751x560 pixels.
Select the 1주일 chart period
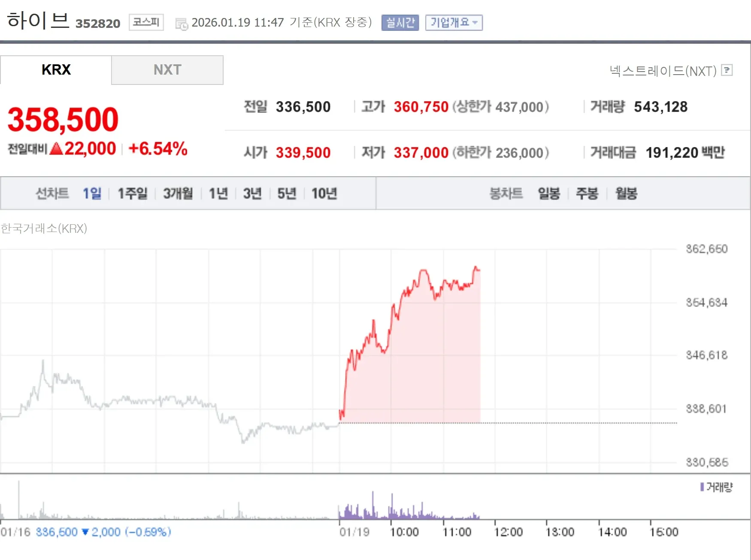point(132,193)
